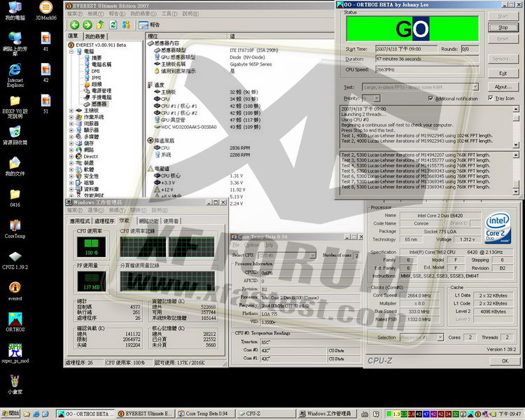The height and width of the screenshot is (420, 525).
Task: Open the desktop file icon named 42
Action: pos(46,73)
